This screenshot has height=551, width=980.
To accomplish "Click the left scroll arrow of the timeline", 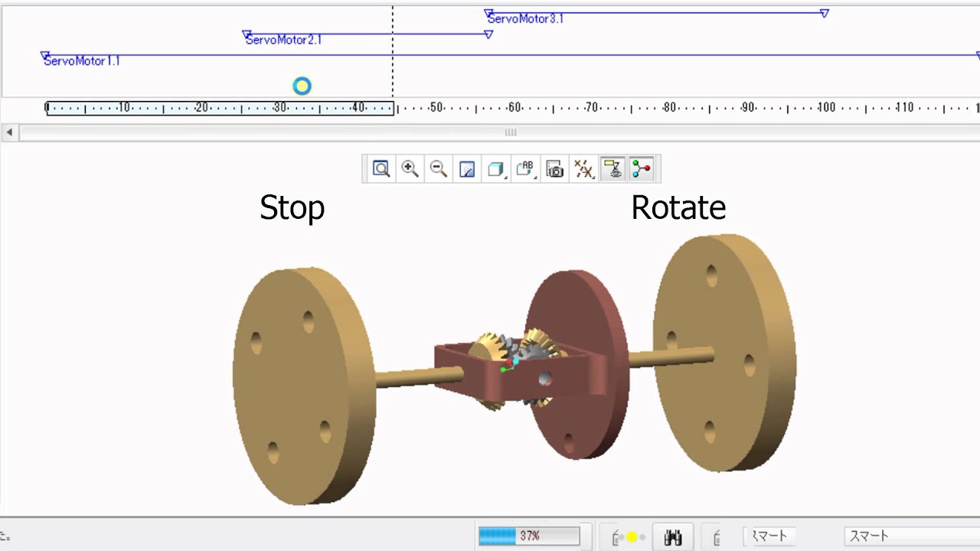I will point(9,132).
